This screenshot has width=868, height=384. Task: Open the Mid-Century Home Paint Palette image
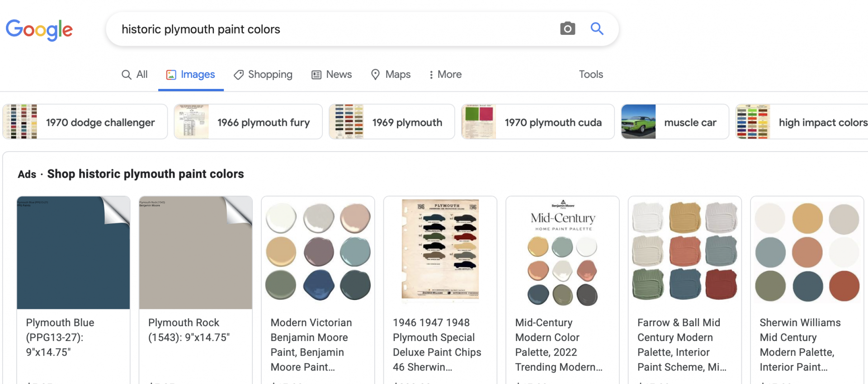(563, 253)
